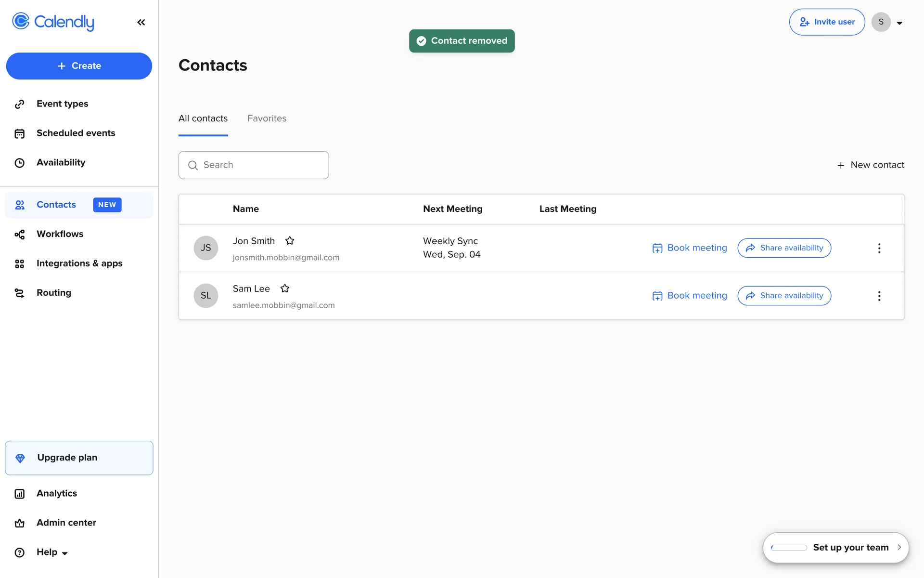Image resolution: width=924 pixels, height=578 pixels.
Task: Toggle the star next to Sam Lee
Action: tap(285, 288)
